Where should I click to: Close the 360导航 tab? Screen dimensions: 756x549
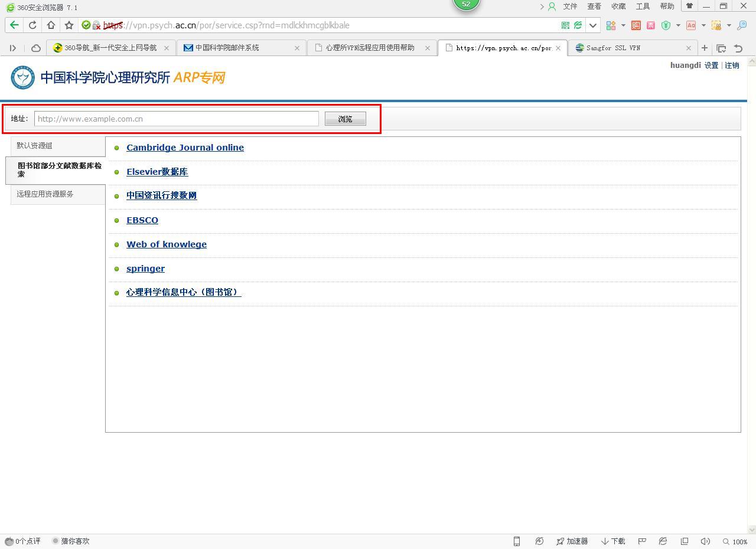(167, 48)
